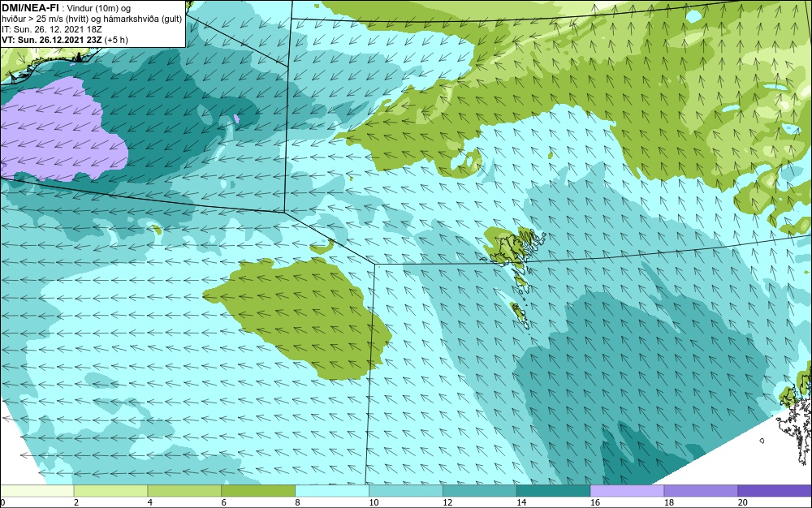Click the 16–18 m/s light purple legend swatch
Viewport: 812px width, 508px height.
pos(627,490)
